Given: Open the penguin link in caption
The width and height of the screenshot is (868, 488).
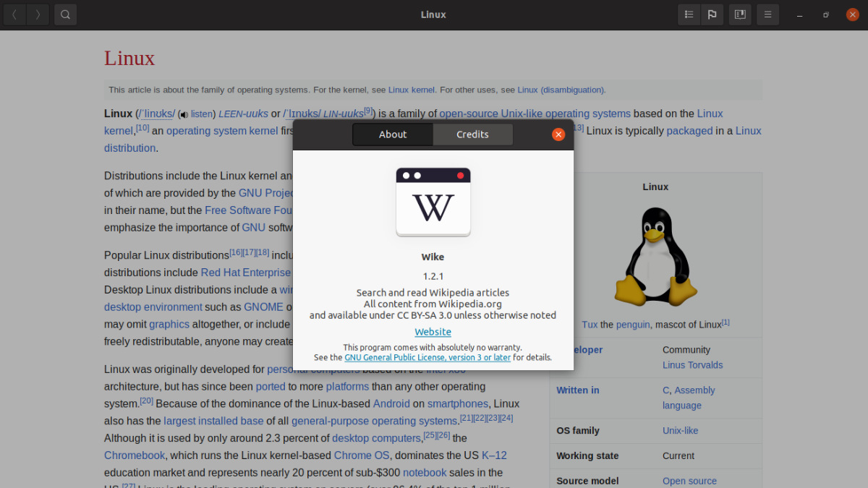Looking at the screenshot, I should tap(634, 325).
